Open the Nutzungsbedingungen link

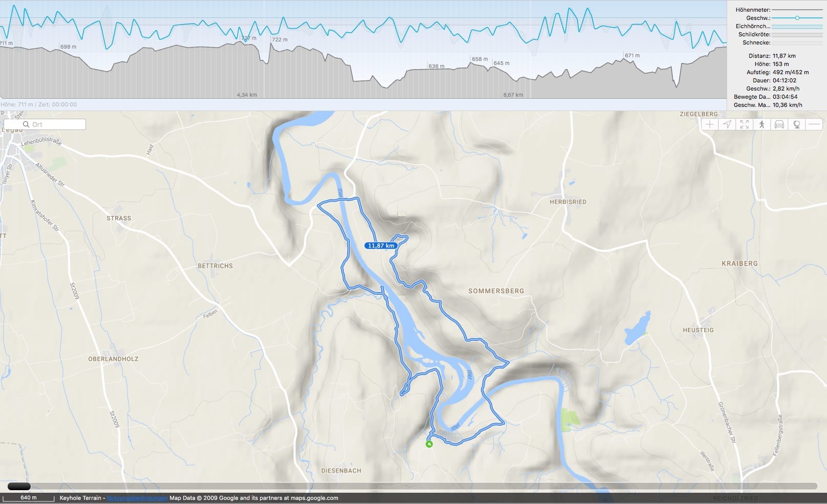(x=137, y=498)
